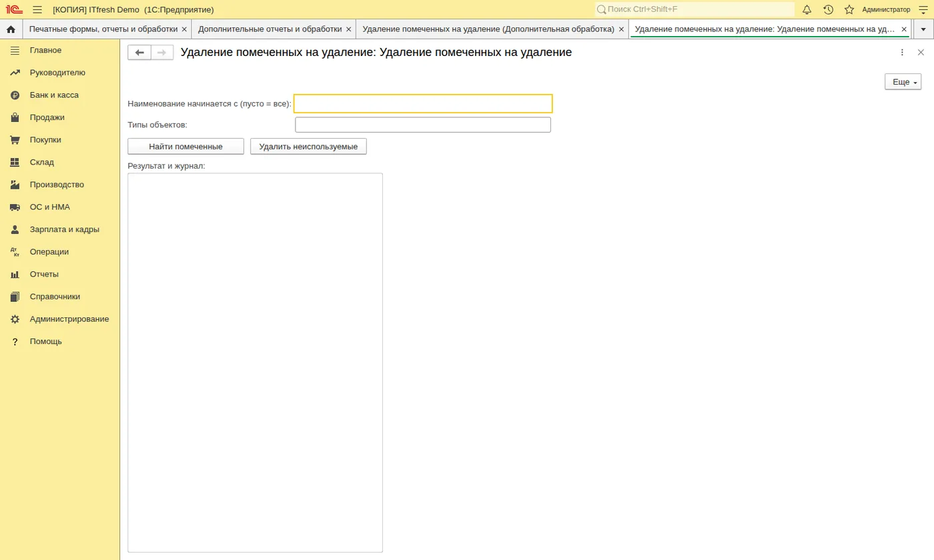Screen dimensions: 934x560
Task: Open the main hamburger menu in title bar
Action: tap(37, 9)
